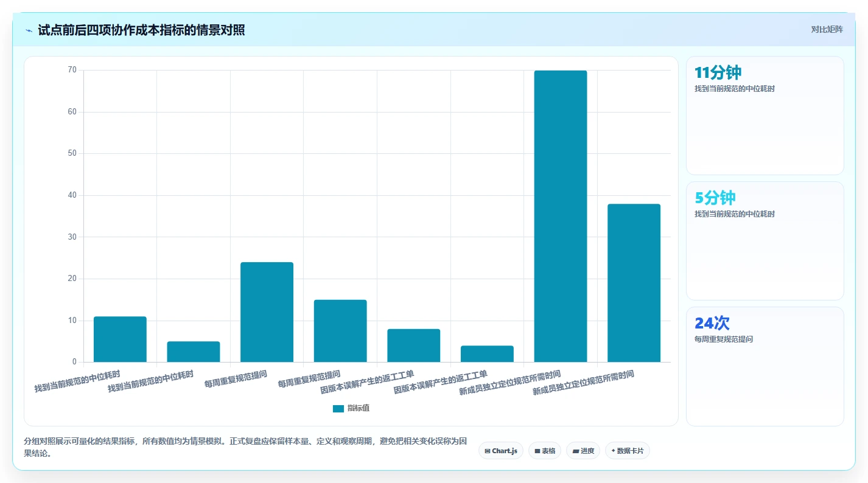The width and height of the screenshot is (868, 483).
Task: Click the lightning icon beside the page title
Action: pos(29,30)
